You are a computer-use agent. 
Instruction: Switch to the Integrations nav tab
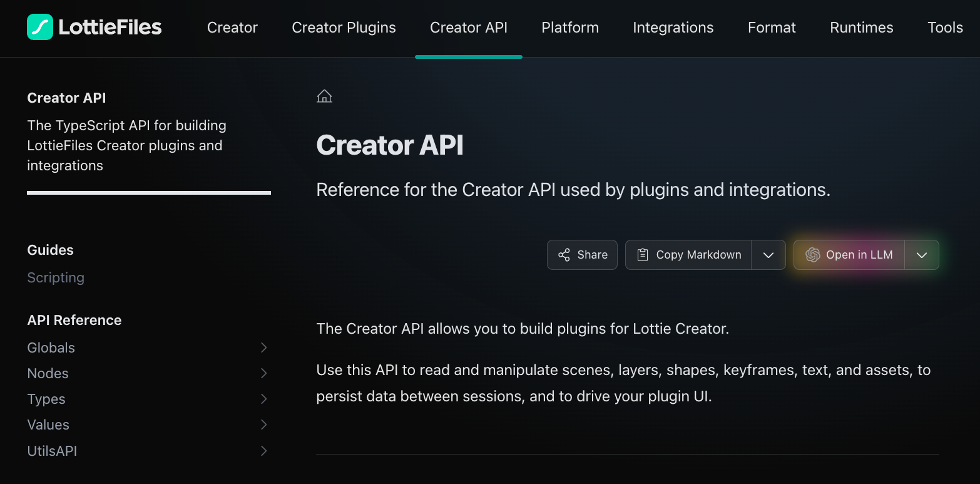tap(673, 28)
